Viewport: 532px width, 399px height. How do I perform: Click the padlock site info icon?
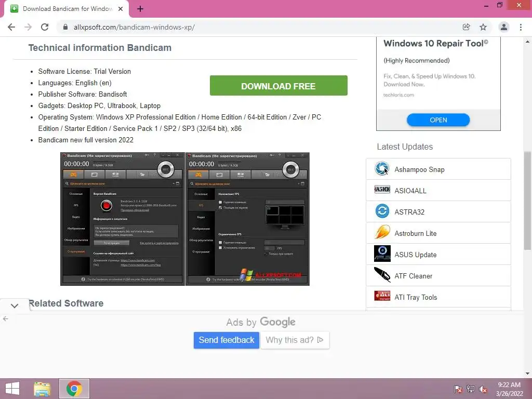(x=65, y=27)
